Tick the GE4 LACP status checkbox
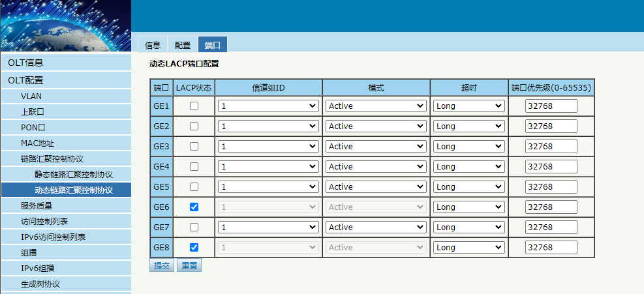644x294 pixels. 194,166
